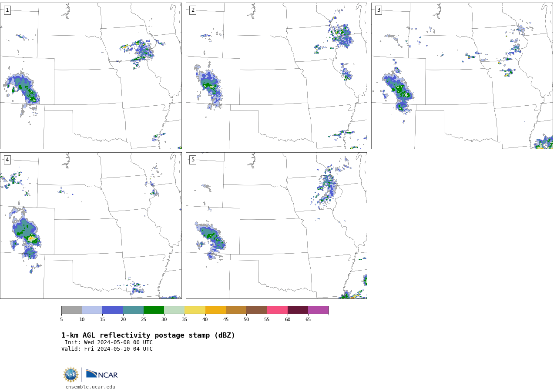This screenshot has height=392, width=557.
Task: Select the tan 45-50 dBZ swatch
Action: pyautogui.click(x=236, y=310)
